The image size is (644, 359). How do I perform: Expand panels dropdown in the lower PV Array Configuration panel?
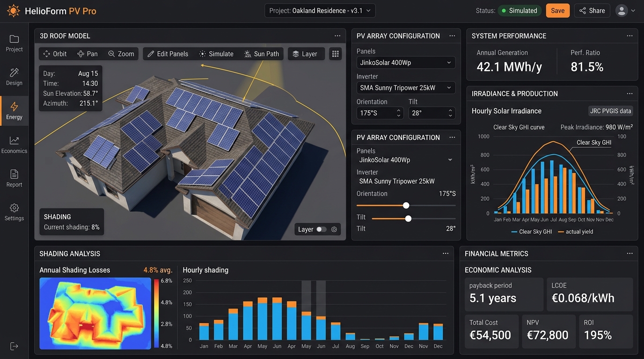click(x=406, y=160)
